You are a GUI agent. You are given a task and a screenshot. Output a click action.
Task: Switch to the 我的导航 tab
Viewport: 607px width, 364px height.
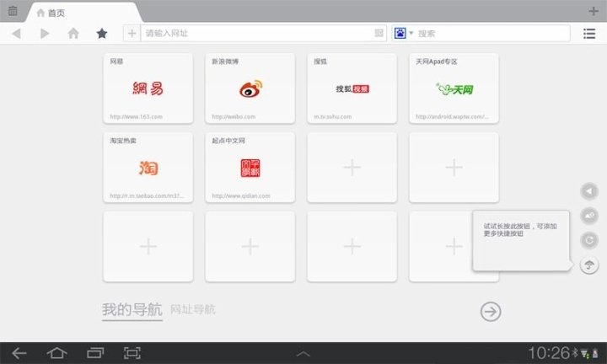(x=132, y=310)
